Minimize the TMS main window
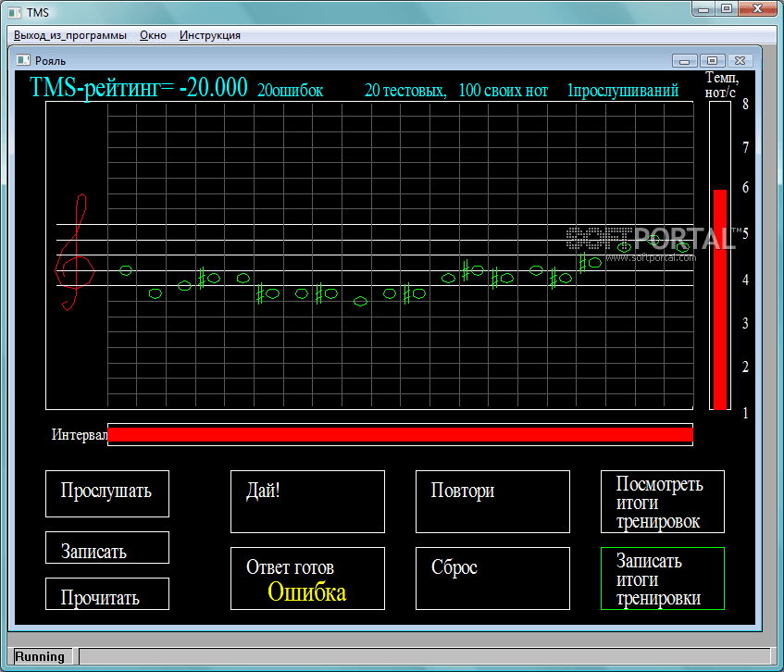This screenshot has height=672, width=784. point(703,9)
